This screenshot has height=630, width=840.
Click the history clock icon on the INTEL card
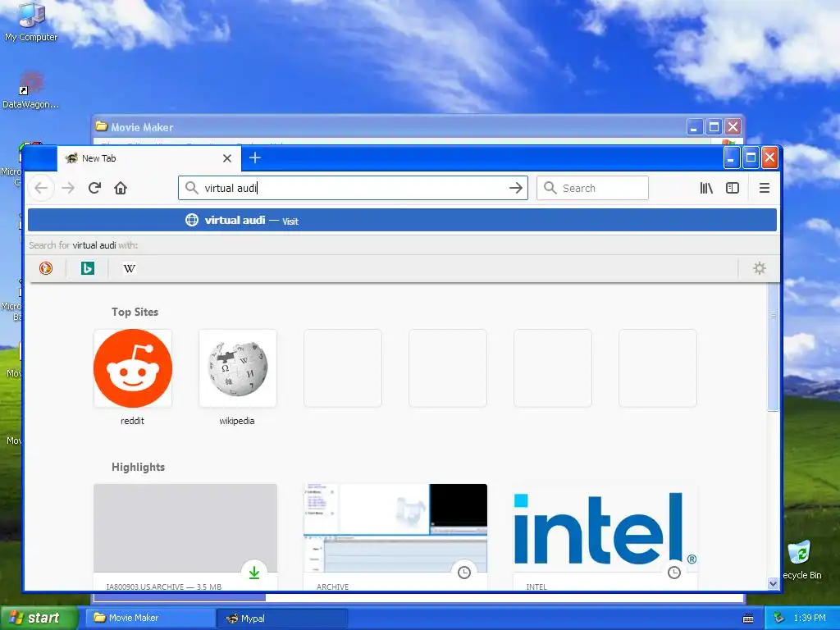[x=674, y=572]
